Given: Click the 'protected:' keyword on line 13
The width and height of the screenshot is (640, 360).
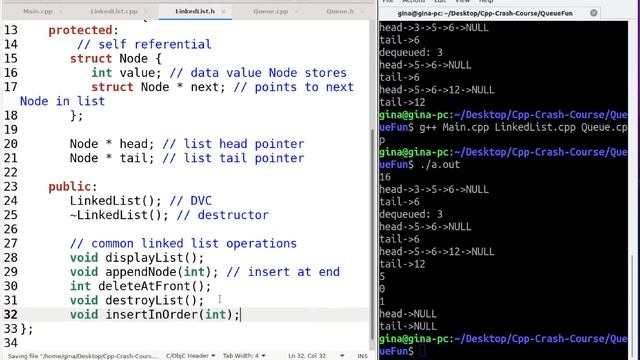Looking at the screenshot, I should (x=83, y=30).
